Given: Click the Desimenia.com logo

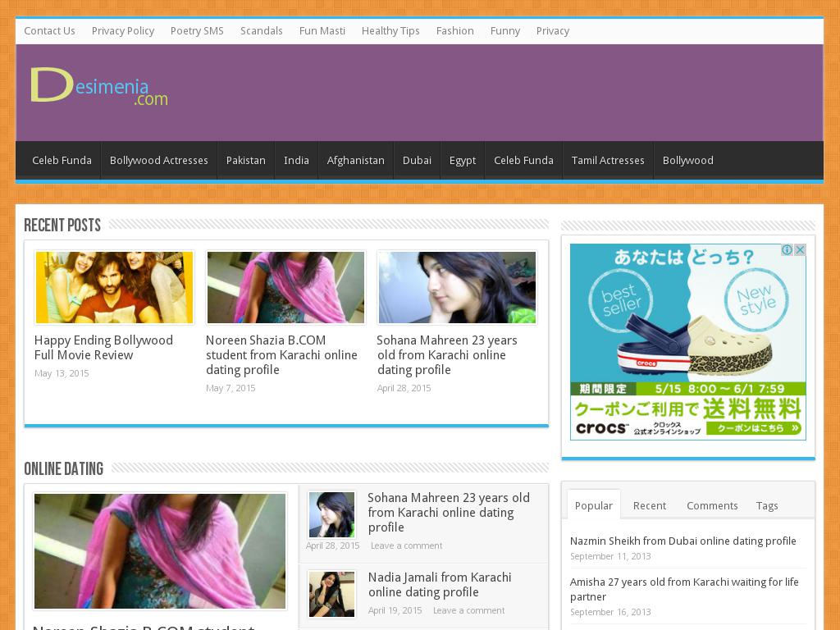Looking at the screenshot, I should [99, 86].
